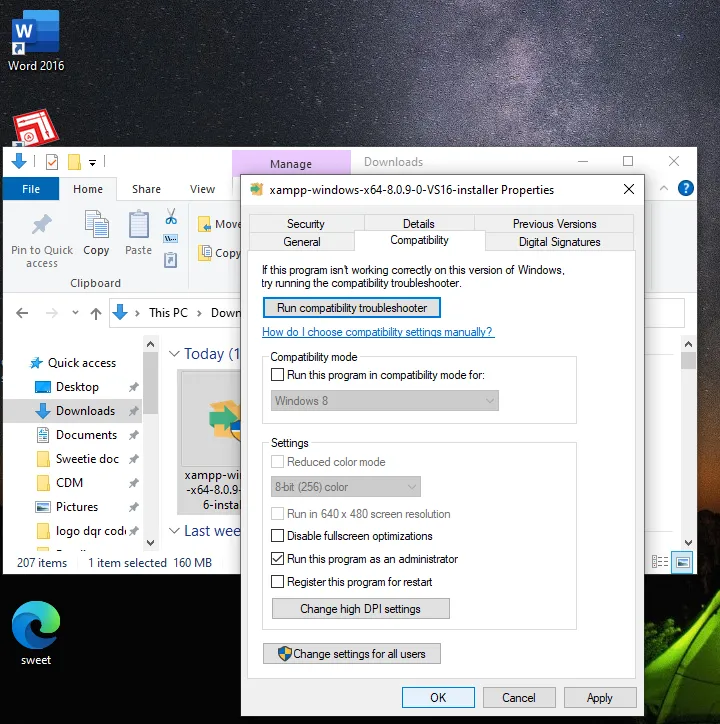Enable Run this program in compatibility mode
Image resolution: width=720 pixels, height=724 pixels.
277,374
